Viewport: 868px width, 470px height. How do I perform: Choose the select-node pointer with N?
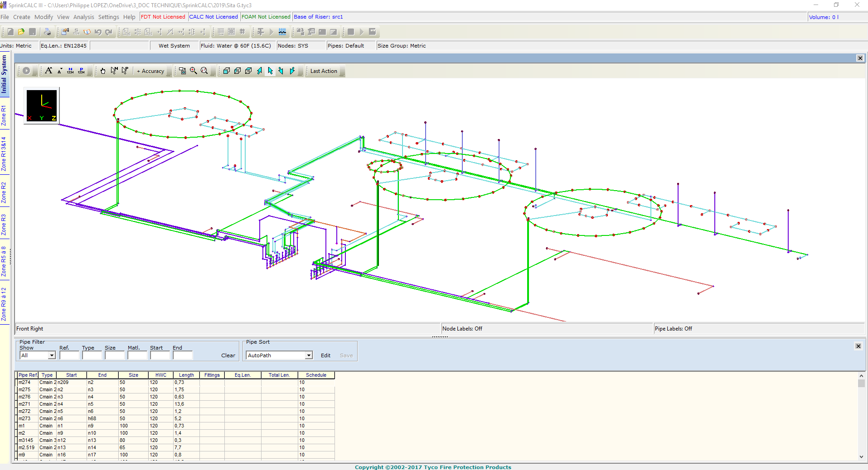point(114,71)
